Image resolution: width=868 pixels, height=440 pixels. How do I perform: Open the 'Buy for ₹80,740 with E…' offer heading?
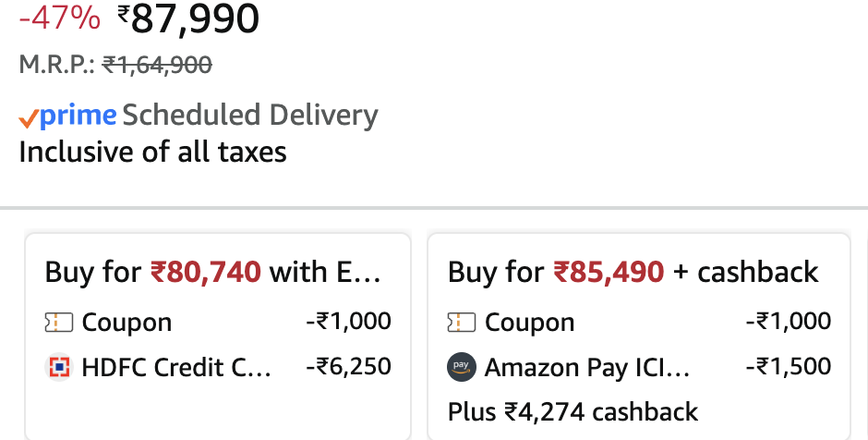[212, 272]
